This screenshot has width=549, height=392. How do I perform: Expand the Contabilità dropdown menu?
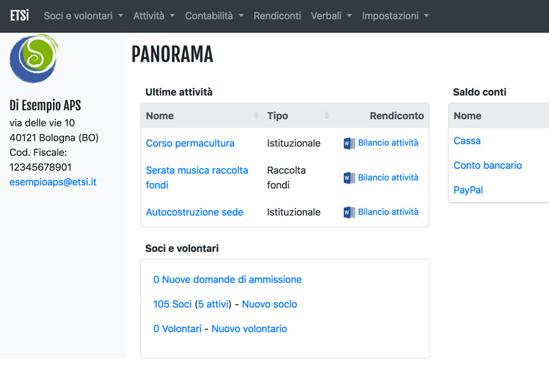pos(214,16)
